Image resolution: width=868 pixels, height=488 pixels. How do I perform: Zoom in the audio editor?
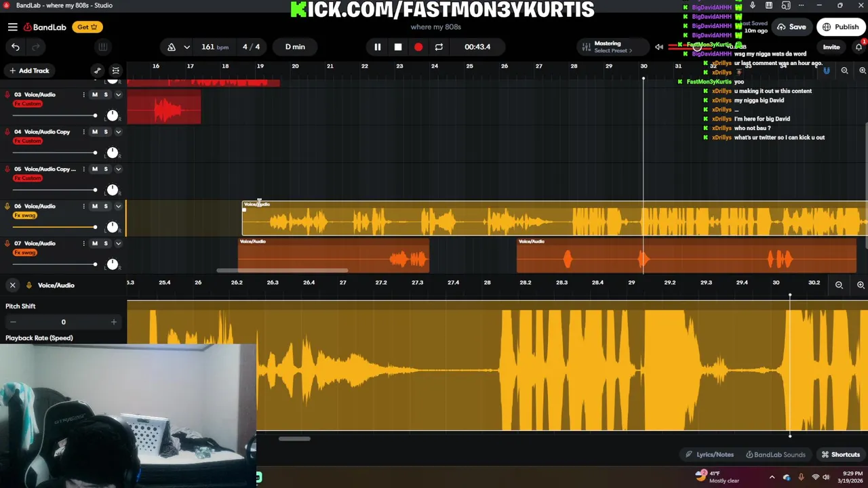tap(861, 285)
